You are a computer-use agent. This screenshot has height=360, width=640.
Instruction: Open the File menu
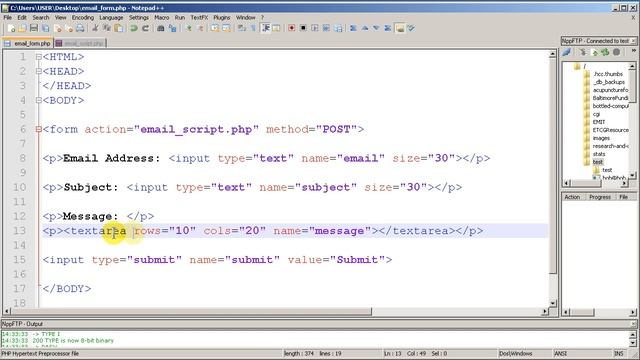coord(8,18)
